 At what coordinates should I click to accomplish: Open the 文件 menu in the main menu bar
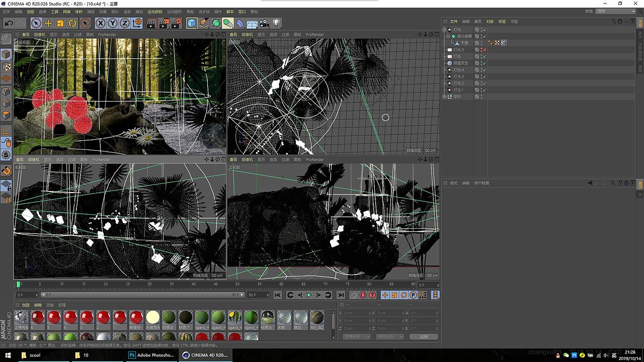pos(7,12)
